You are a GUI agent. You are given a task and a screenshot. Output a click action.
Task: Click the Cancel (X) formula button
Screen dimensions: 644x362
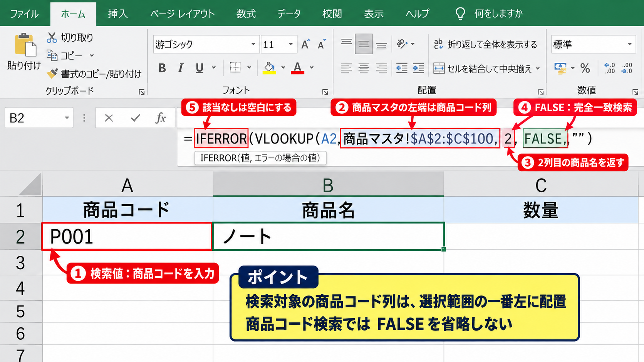coord(109,118)
